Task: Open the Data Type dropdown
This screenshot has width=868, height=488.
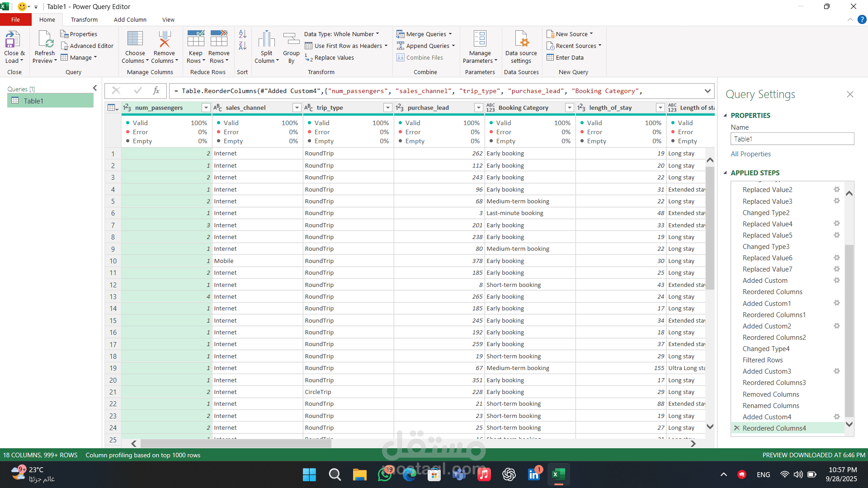Action: [342, 34]
